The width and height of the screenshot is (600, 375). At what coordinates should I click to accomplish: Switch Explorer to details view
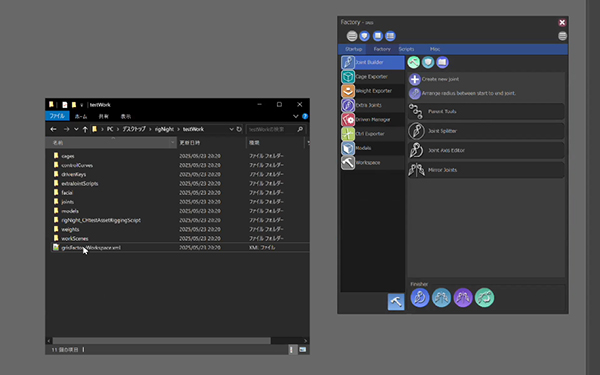pyautogui.click(x=292, y=350)
